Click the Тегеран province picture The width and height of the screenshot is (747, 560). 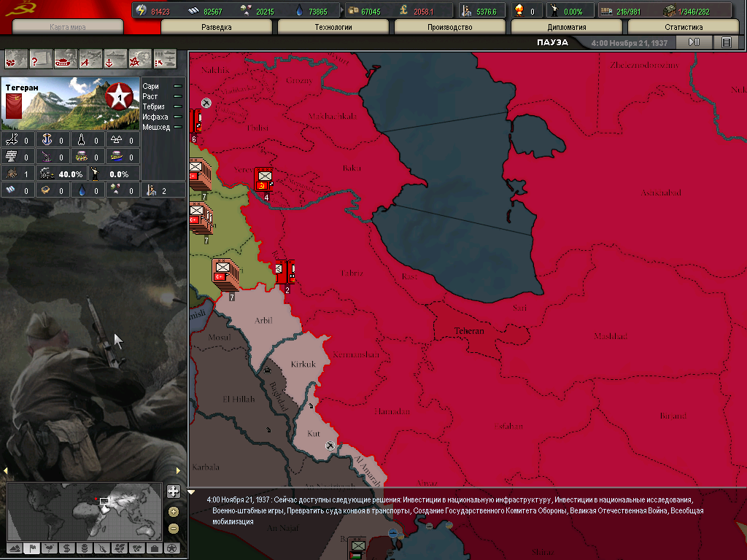point(70,104)
